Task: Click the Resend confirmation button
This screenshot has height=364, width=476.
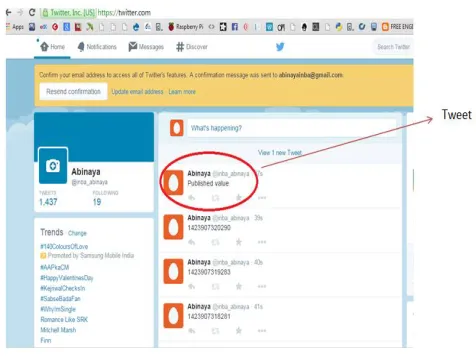Action: click(73, 91)
